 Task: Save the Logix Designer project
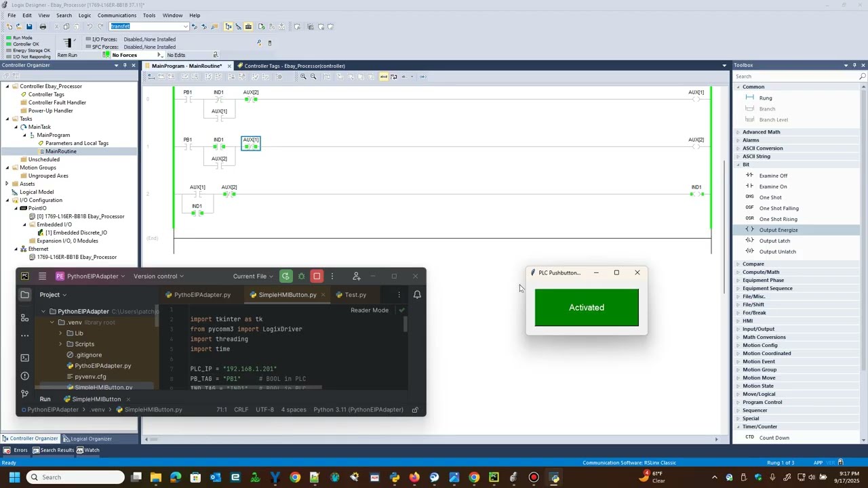coord(28,26)
